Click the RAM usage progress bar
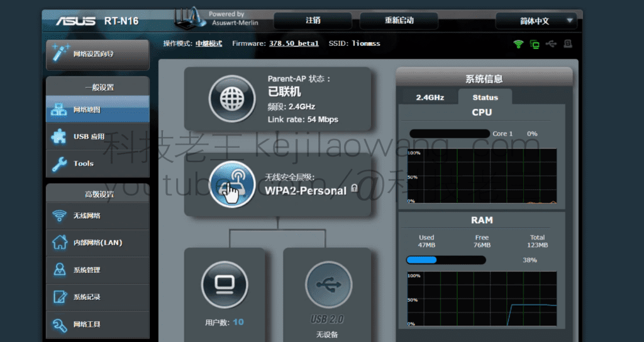 click(x=446, y=260)
